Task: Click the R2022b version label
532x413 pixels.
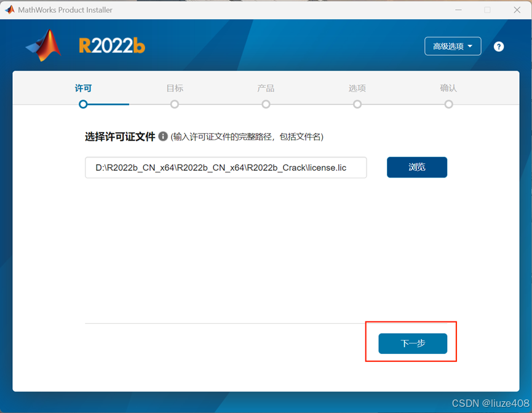Action: pos(111,45)
